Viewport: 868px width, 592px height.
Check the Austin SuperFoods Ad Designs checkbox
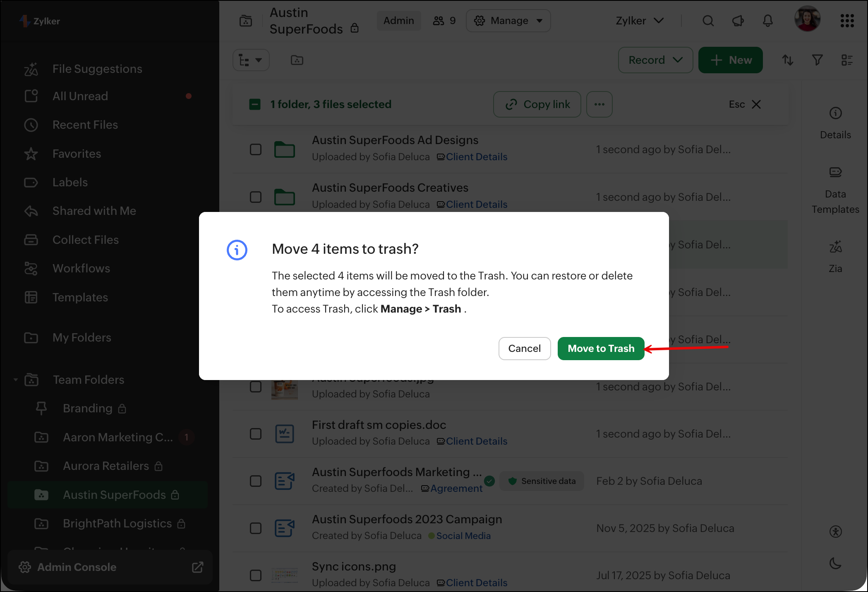tap(256, 149)
